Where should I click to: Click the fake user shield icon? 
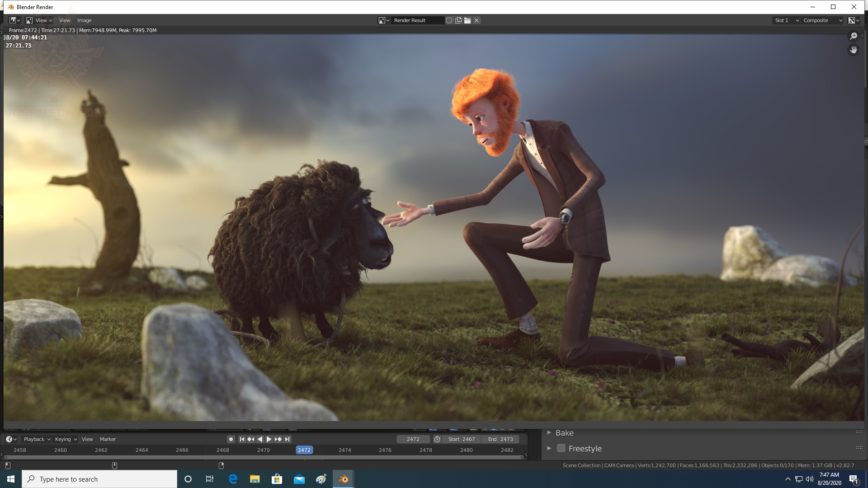(449, 20)
